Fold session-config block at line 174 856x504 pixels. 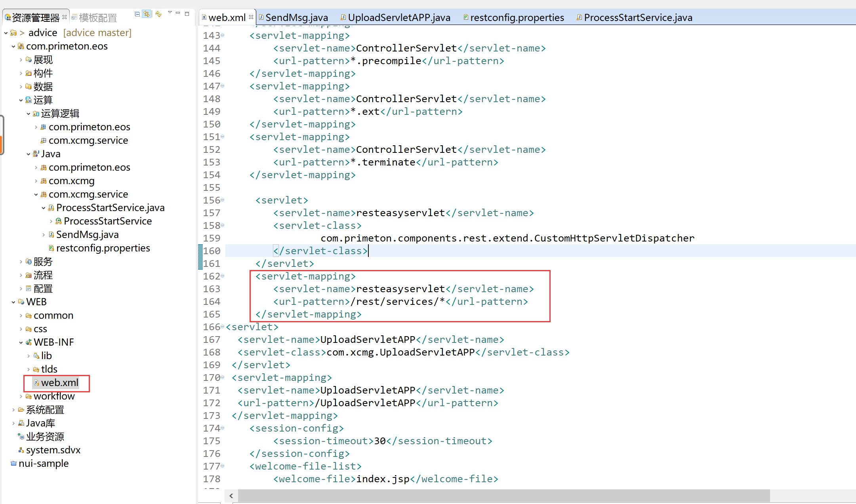[223, 428]
